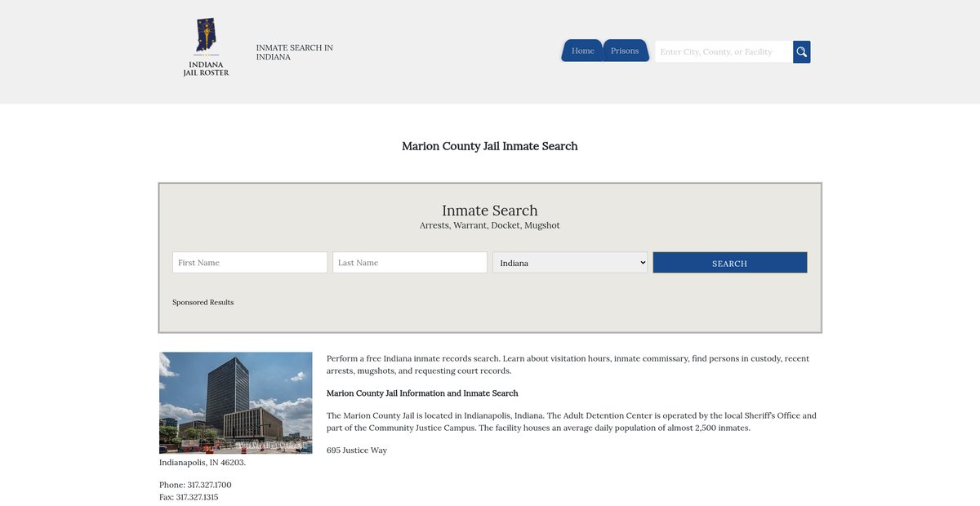Click the Sponsored Results label
This screenshot has height=506, width=980.
coord(203,303)
